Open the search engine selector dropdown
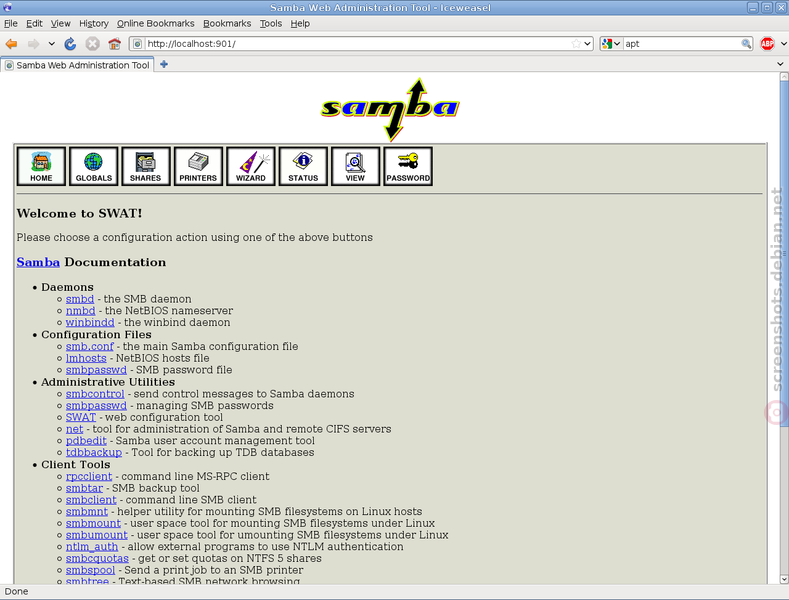Viewport: 789px width, 600px height. (611, 44)
